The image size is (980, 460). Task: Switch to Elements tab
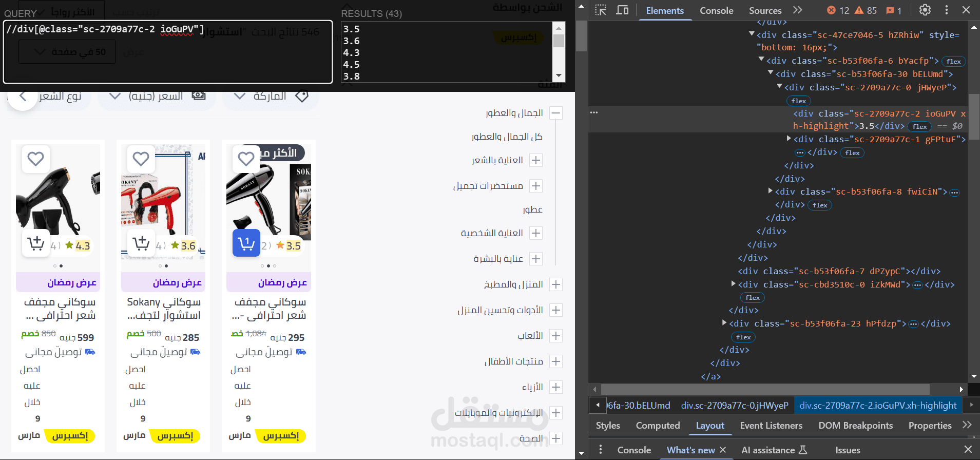[x=665, y=10]
